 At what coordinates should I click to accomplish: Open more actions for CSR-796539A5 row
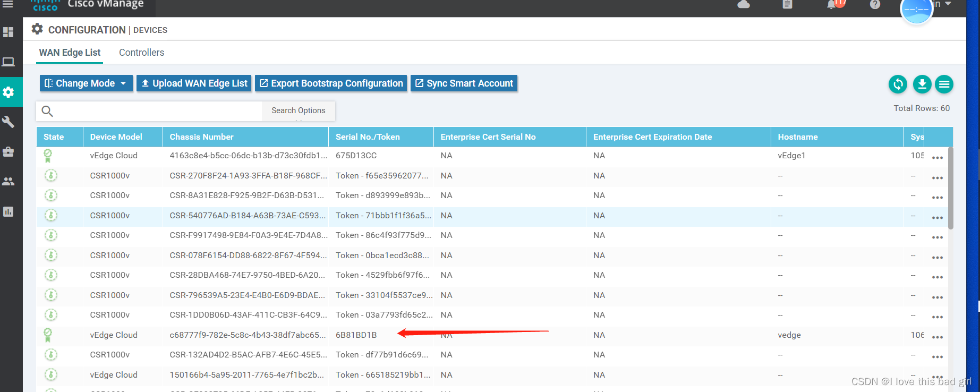point(938,297)
